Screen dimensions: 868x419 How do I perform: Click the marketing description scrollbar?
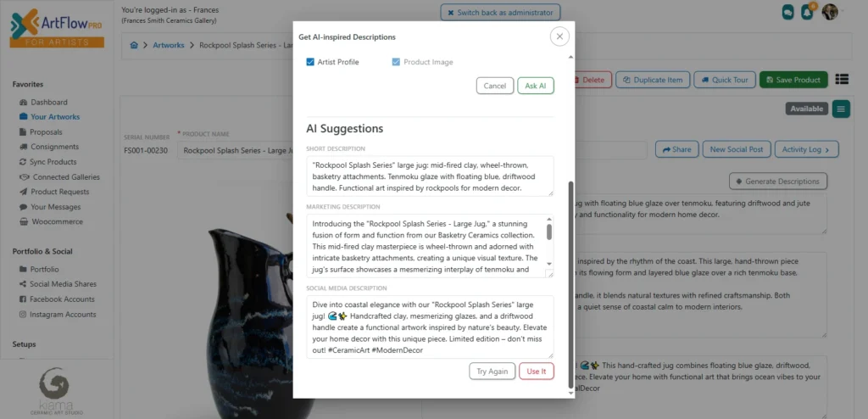tap(549, 232)
